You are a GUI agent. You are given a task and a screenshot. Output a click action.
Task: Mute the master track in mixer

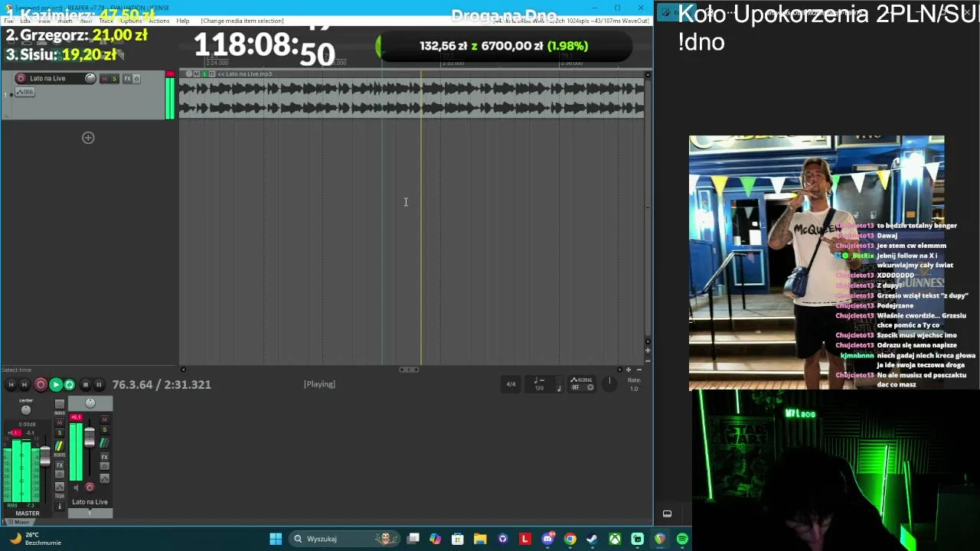[x=60, y=422]
